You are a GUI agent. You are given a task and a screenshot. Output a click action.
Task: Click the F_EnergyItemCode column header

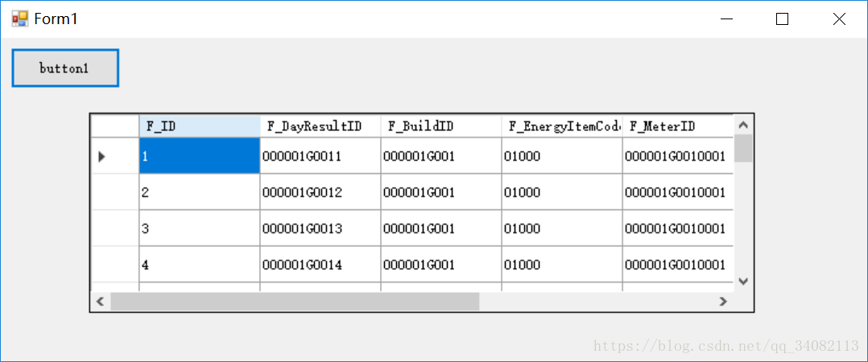561,126
